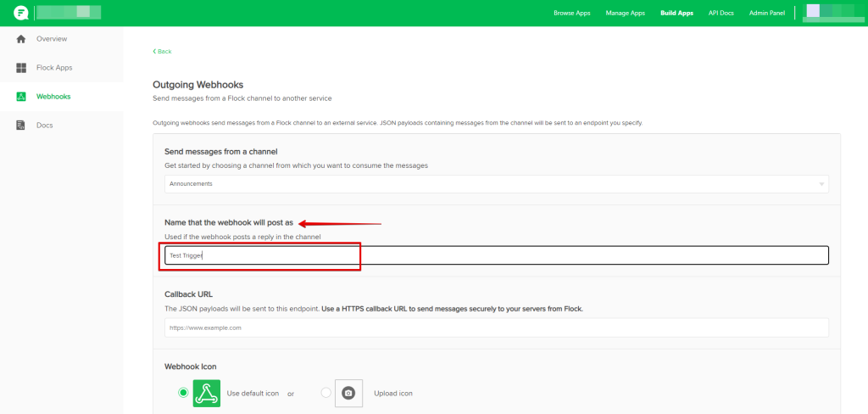This screenshot has height=414, width=868.
Task: Open the API Docs link
Action: (x=721, y=14)
